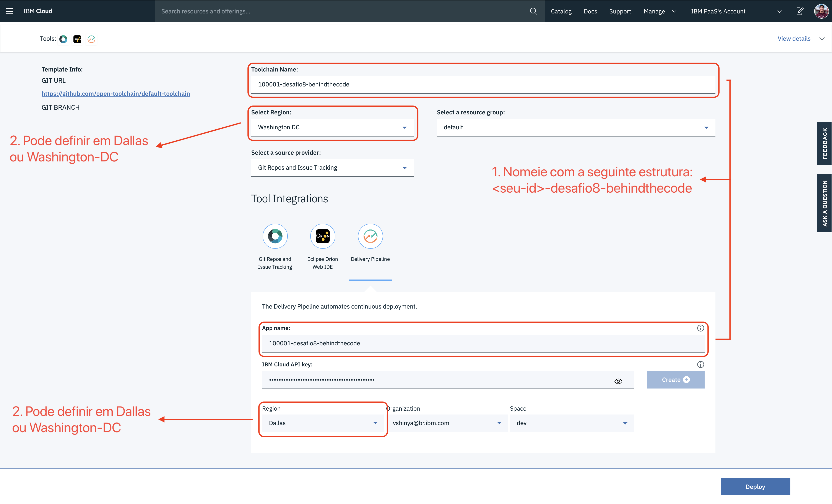832x504 pixels.
Task: Click the IBM Cloud API key info icon
Action: (x=700, y=365)
